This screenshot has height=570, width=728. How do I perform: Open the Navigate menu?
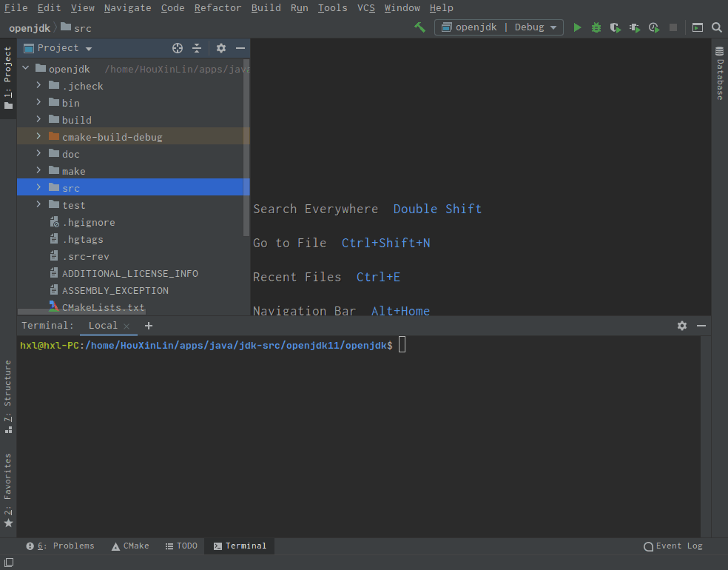click(x=128, y=8)
